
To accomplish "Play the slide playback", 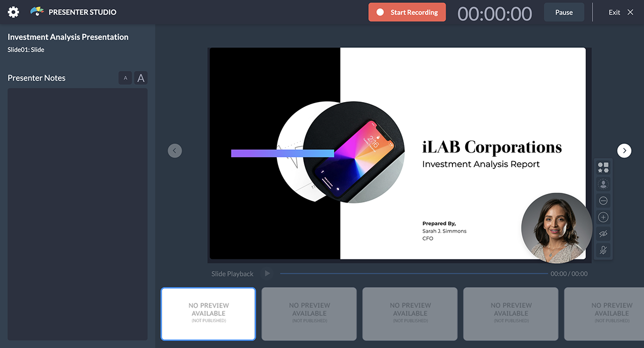I will [267, 273].
